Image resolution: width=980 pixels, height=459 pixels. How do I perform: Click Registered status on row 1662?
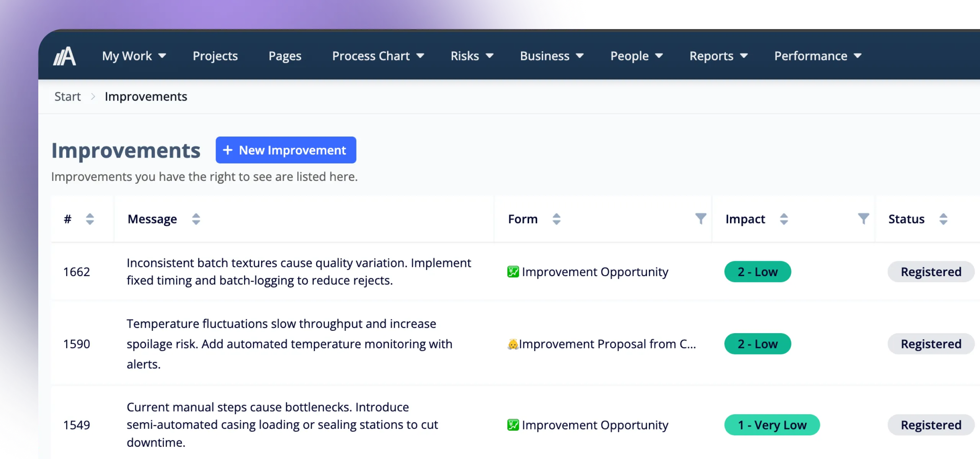pos(931,272)
